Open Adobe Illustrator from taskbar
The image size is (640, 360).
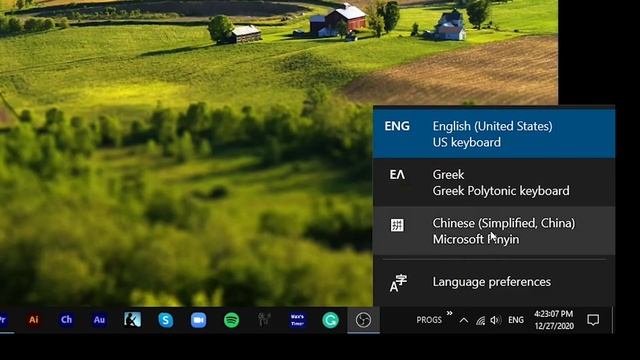coord(33,320)
